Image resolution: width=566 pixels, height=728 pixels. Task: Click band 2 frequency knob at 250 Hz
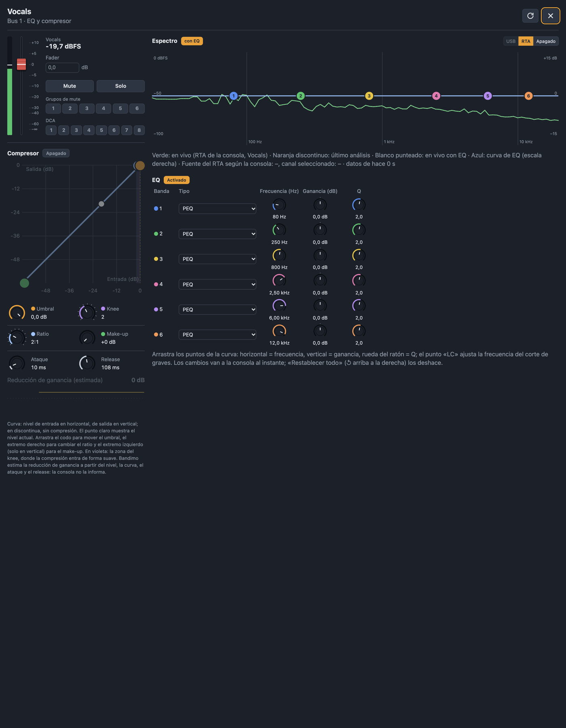[x=279, y=230]
